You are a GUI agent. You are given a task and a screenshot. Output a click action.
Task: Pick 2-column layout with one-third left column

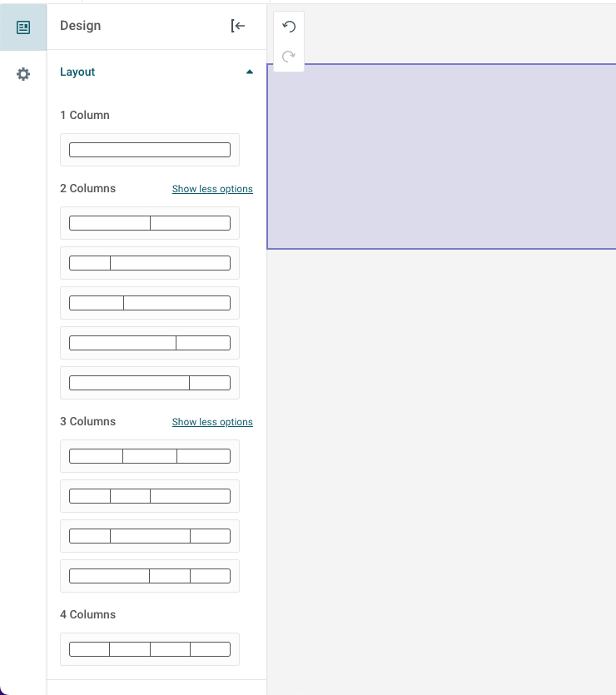(x=150, y=303)
